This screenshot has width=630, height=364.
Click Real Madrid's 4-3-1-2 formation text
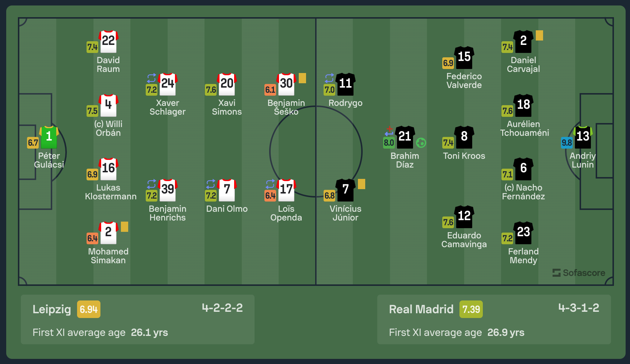click(579, 308)
